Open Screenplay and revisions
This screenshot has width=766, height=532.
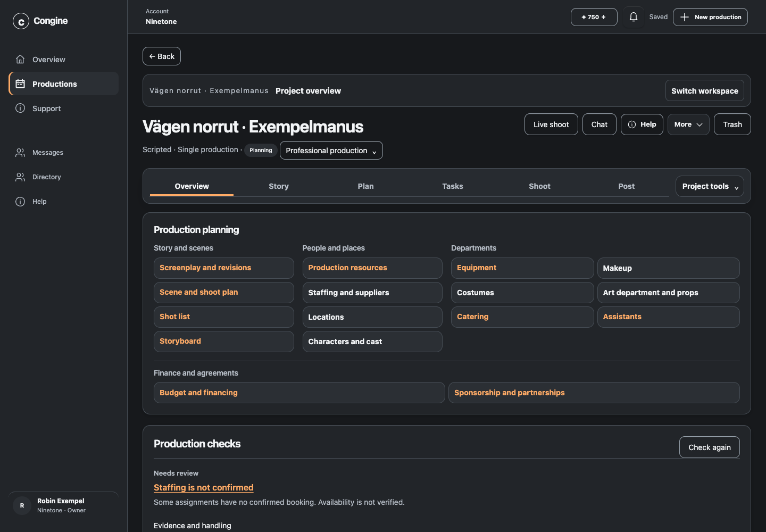point(223,268)
